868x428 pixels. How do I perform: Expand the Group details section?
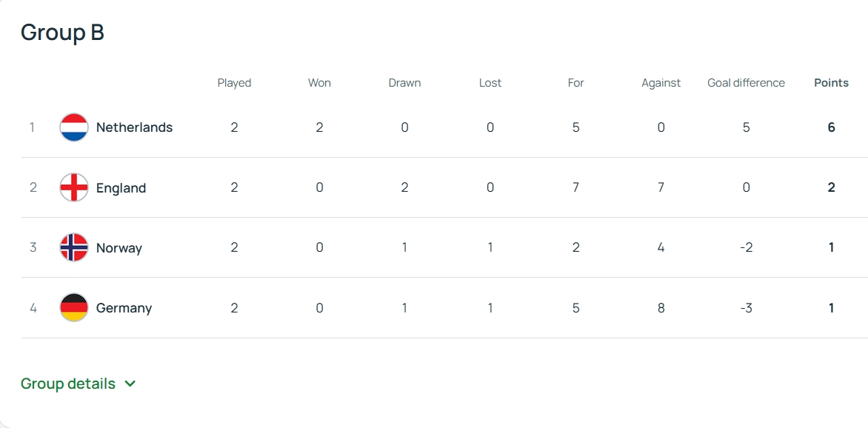tap(78, 384)
